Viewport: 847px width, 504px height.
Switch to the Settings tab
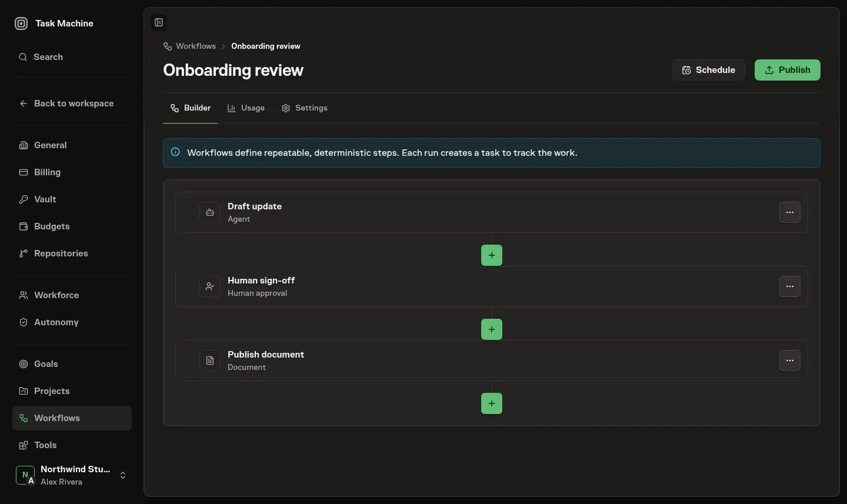click(304, 108)
